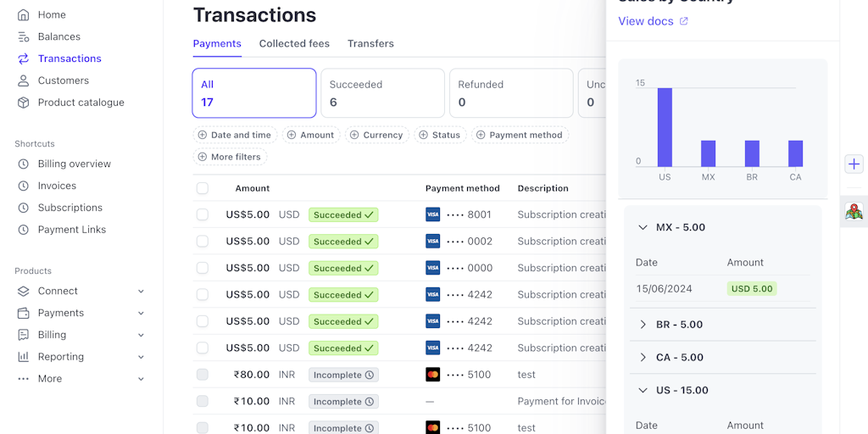This screenshot has height=434, width=868.
Task: Click the Customers person icon
Action: click(x=23, y=81)
